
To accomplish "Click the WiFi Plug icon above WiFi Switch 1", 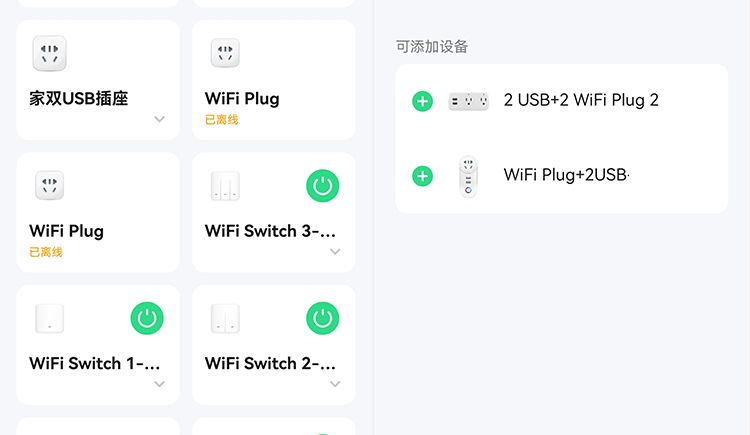I will coord(50,185).
